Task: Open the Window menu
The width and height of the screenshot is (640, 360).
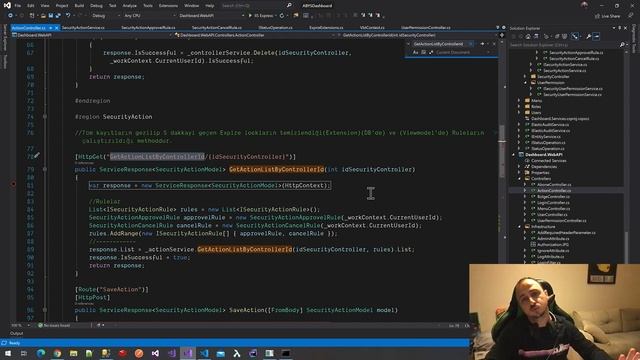Action: (x=191, y=6)
